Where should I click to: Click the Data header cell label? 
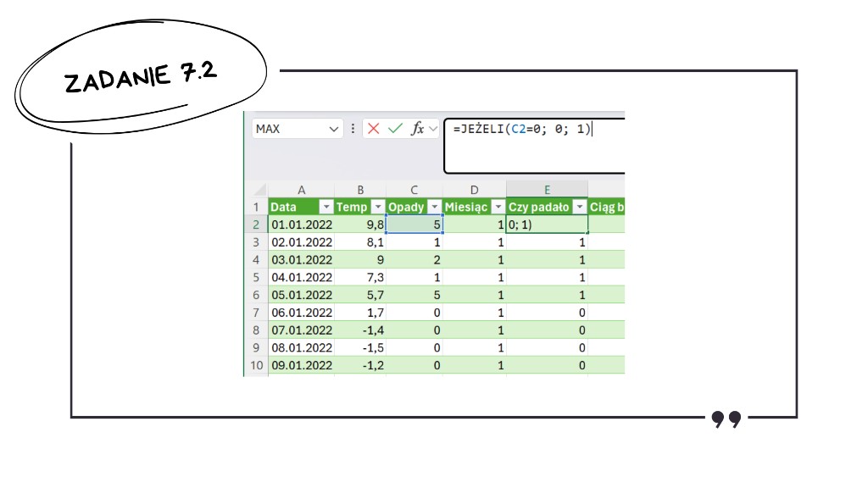283,207
